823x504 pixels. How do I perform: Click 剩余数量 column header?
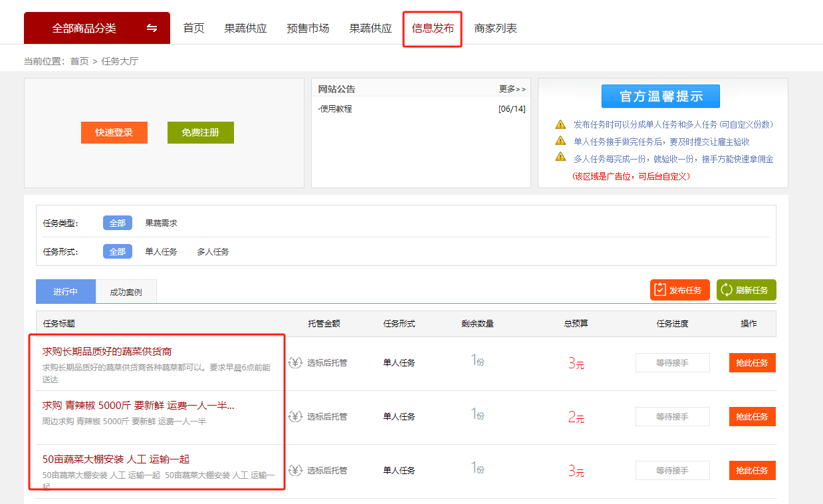click(x=477, y=324)
